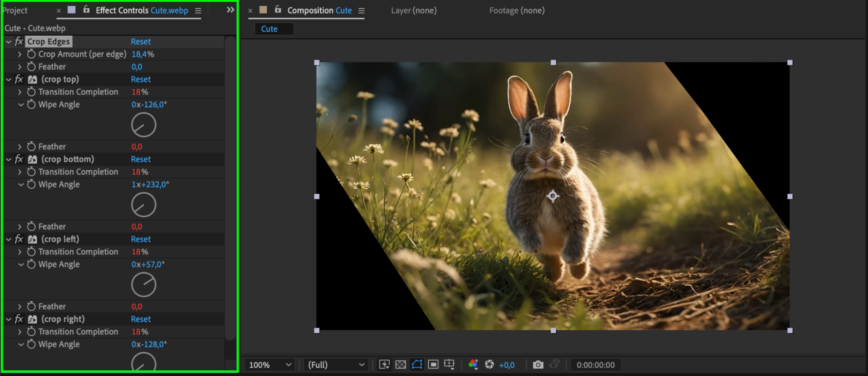Open grid and guide options

449,365
